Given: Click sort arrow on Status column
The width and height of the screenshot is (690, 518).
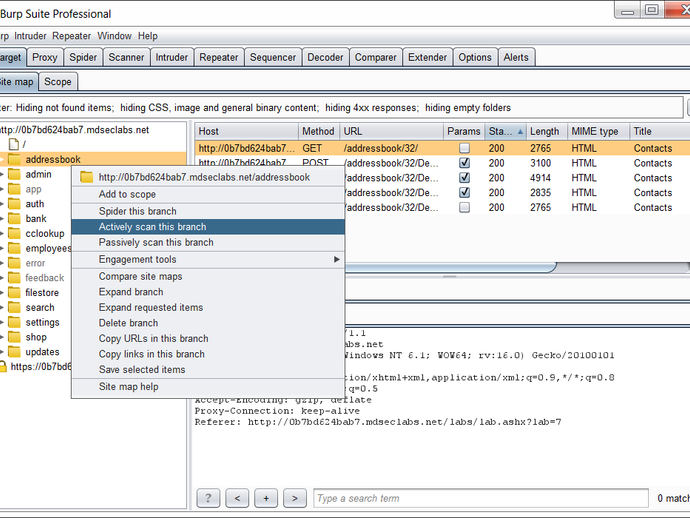Looking at the screenshot, I should tap(520, 132).
